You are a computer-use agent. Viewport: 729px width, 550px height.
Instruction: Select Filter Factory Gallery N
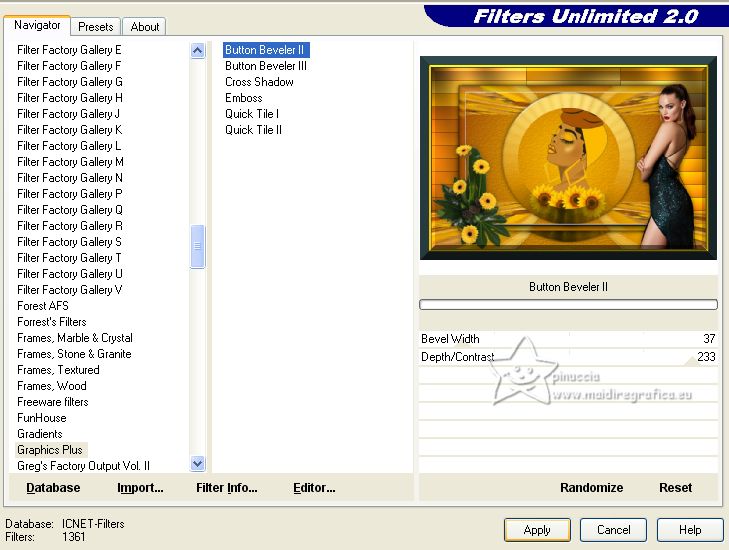pos(70,178)
